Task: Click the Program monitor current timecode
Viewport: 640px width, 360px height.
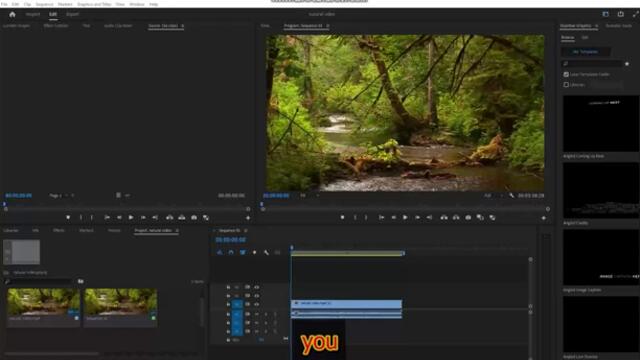Action: tap(276, 196)
